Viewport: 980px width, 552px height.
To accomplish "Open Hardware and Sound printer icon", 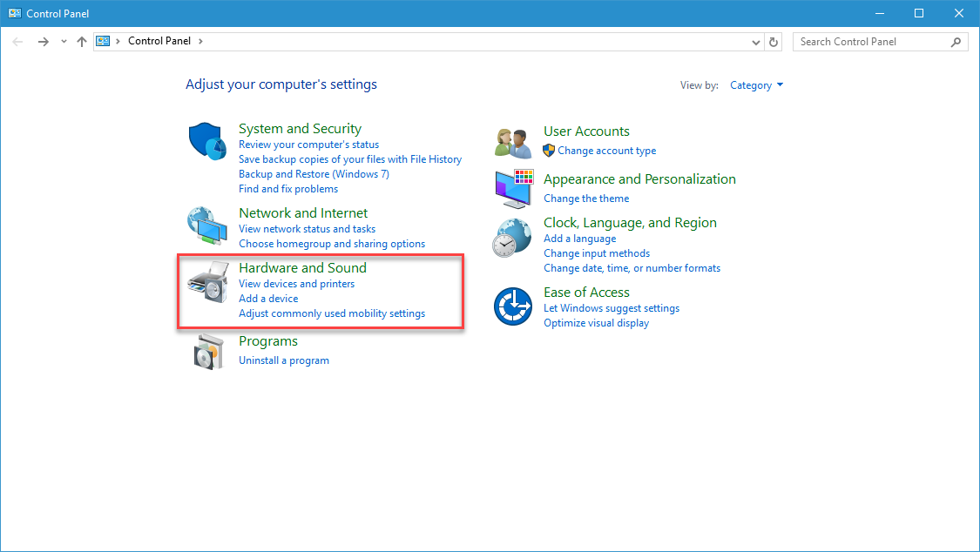I will click(x=208, y=281).
